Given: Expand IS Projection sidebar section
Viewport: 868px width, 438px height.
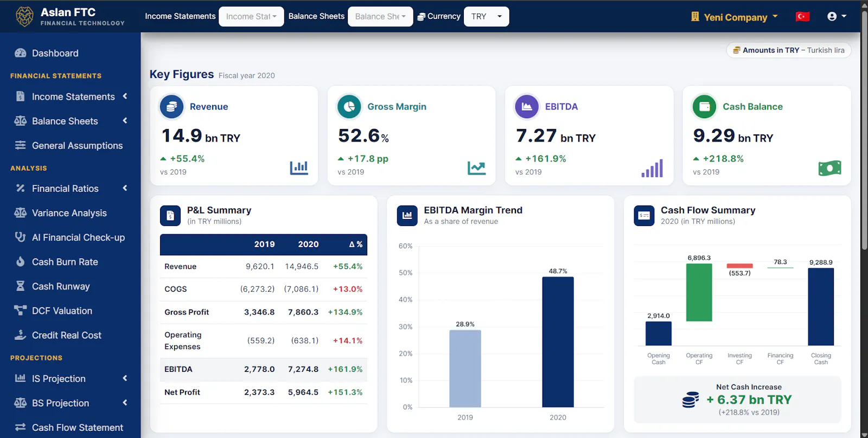Looking at the screenshot, I should (71, 379).
